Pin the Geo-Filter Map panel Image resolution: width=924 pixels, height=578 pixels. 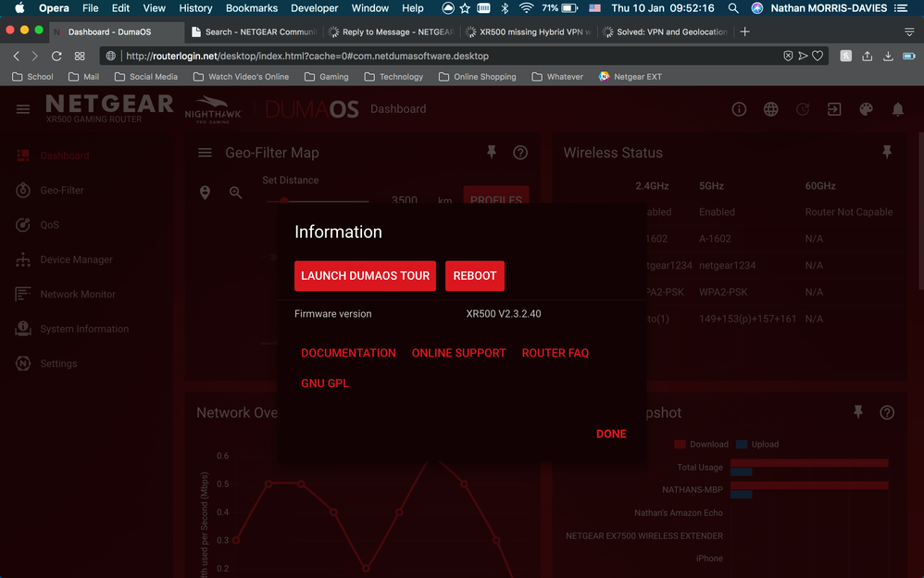click(x=491, y=152)
